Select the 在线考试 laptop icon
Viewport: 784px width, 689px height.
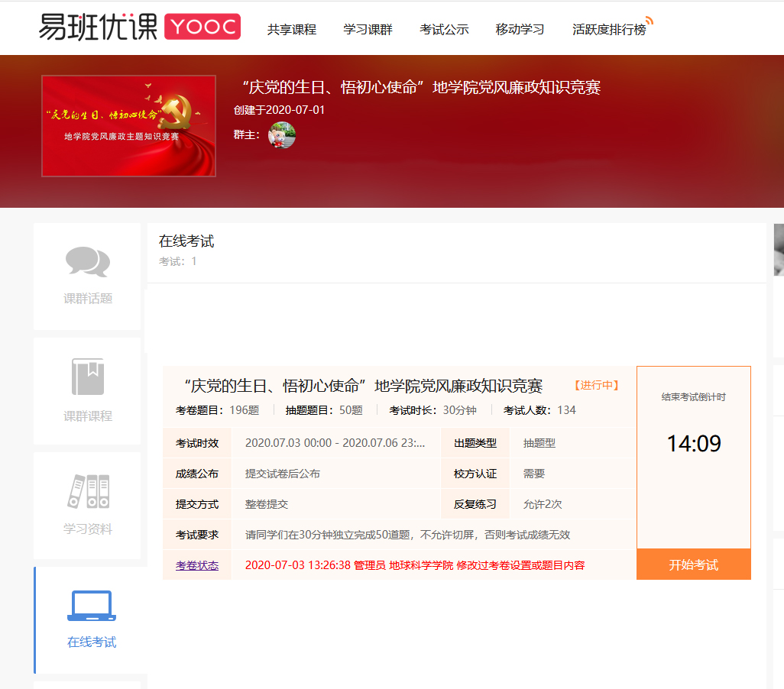[x=91, y=606]
